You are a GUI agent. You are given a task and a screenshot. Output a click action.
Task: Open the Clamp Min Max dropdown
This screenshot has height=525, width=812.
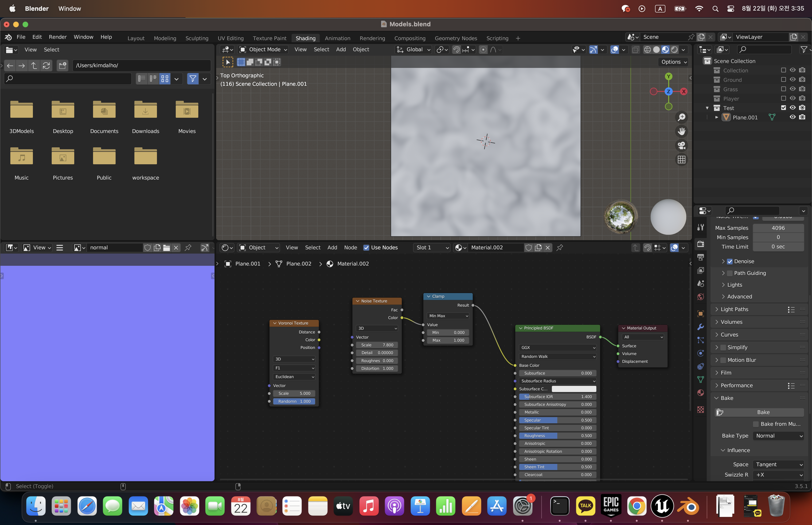pyautogui.click(x=448, y=316)
